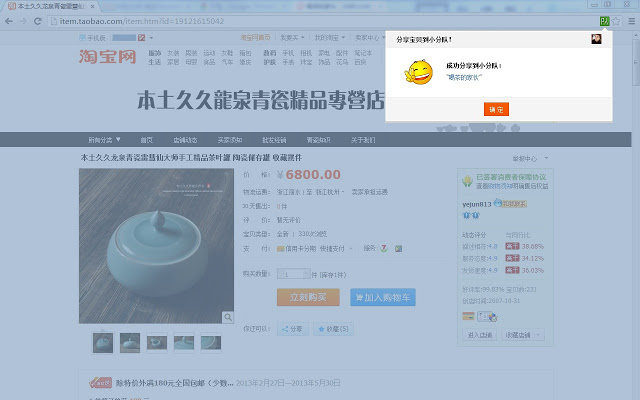
Task: Click the blue 加入购物车 add to cart button
Action: point(383,297)
